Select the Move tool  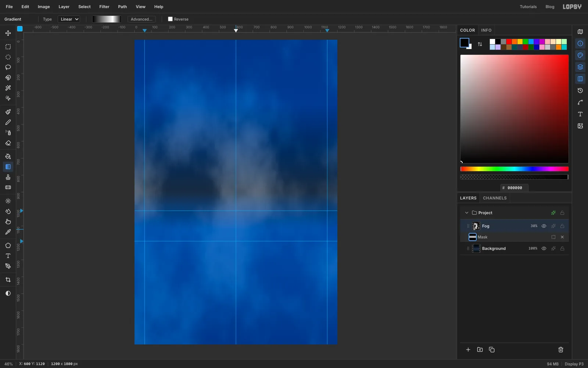click(8, 33)
